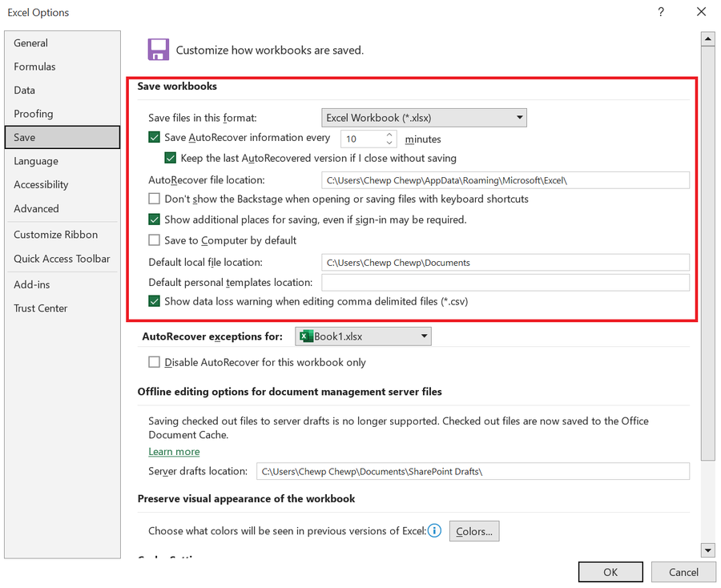Viewport: 721px width, 588px height.
Task: Open the Colors... dialog button
Action: point(474,531)
